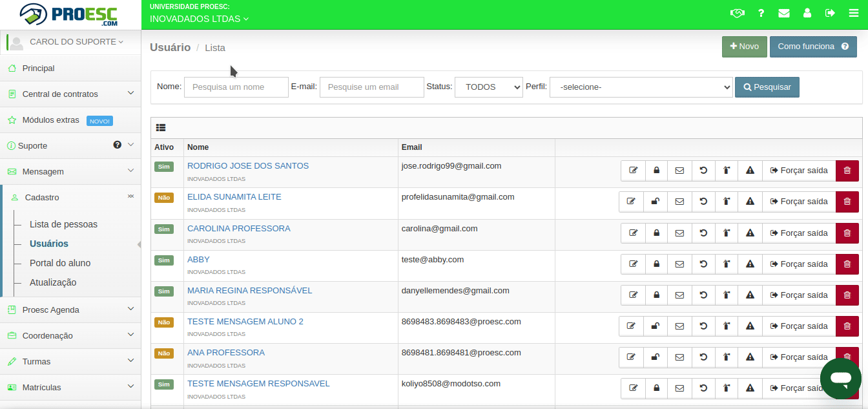This screenshot has height=409, width=868.
Task: Toggle the lock for RODRIGO JOSE DOS SANTOS
Action: point(656,171)
